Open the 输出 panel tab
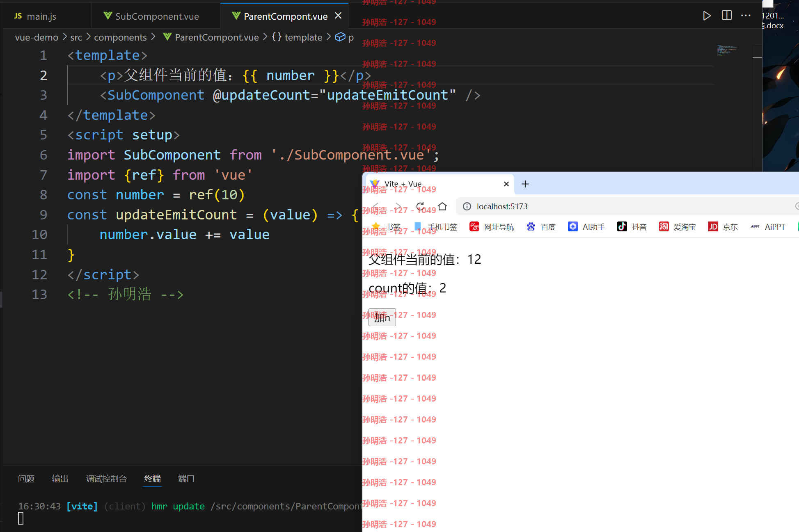The height and width of the screenshot is (532, 799). coord(60,479)
